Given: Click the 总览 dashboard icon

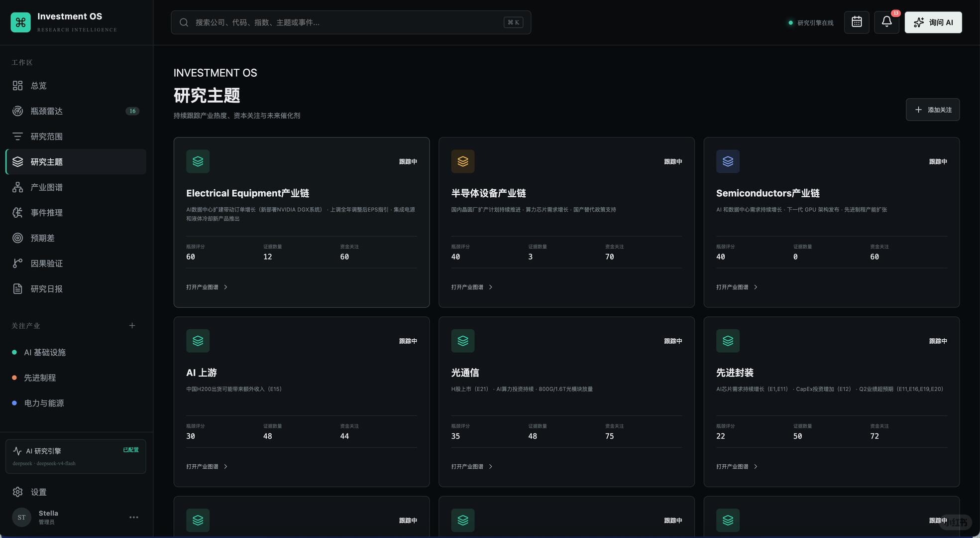Looking at the screenshot, I should (18, 86).
